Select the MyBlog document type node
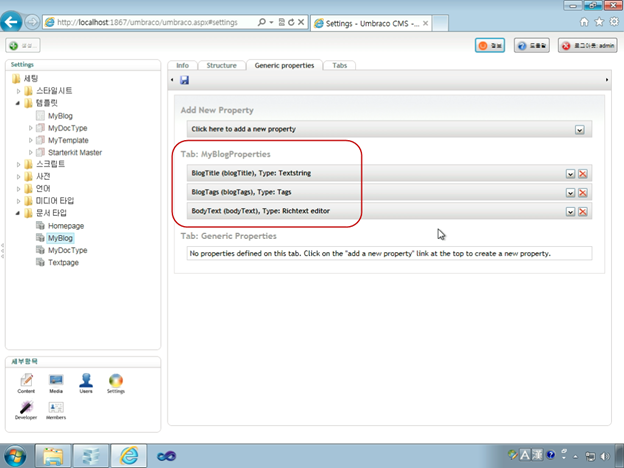 60,238
